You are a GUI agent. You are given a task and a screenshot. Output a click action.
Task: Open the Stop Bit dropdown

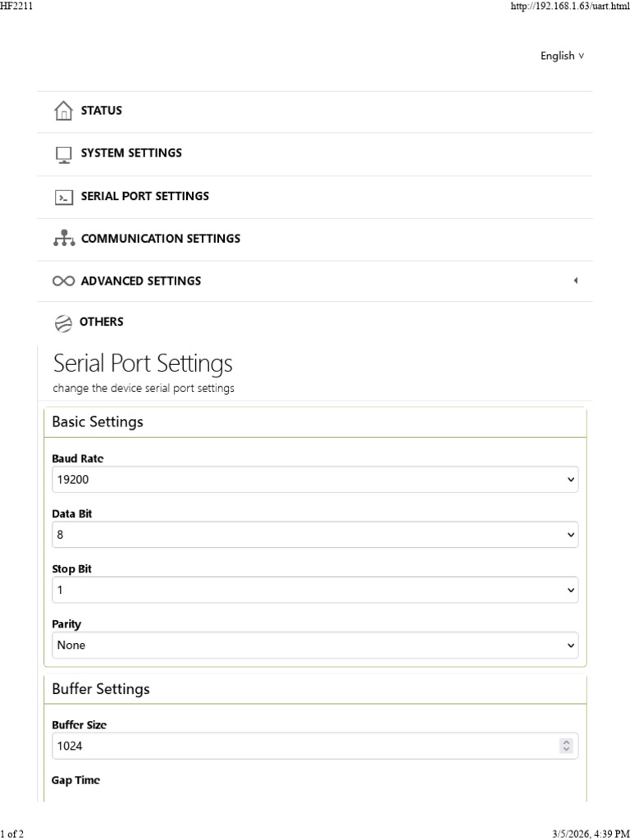[x=315, y=590]
